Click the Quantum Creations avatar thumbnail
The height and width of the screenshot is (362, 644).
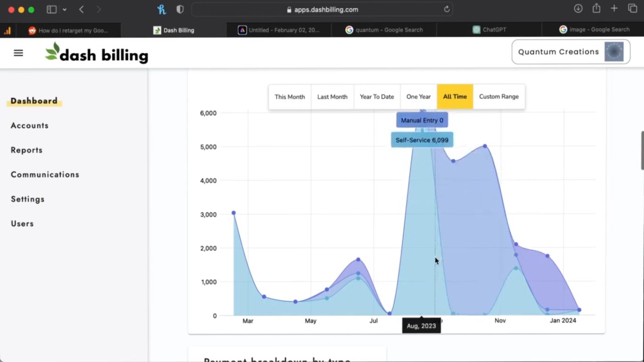[614, 52]
